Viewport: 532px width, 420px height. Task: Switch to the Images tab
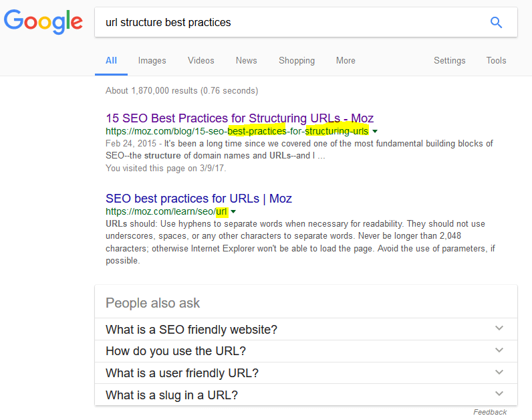(x=152, y=60)
